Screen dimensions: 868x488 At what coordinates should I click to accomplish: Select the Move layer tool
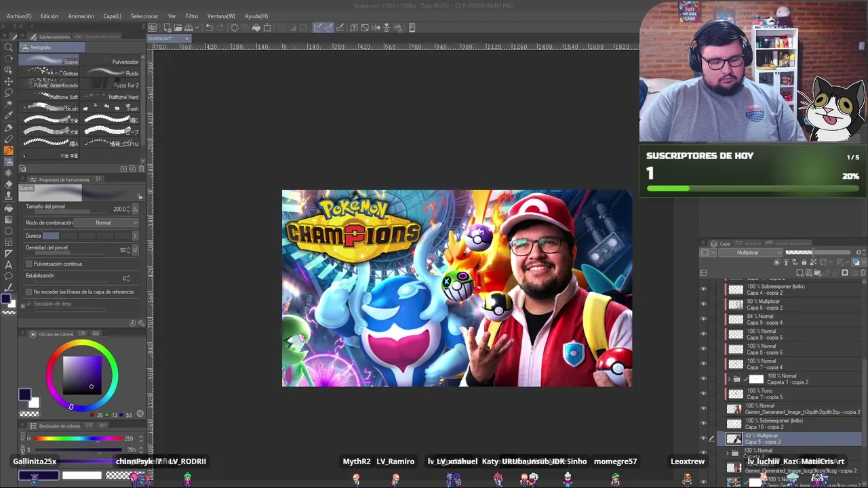(x=9, y=81)
